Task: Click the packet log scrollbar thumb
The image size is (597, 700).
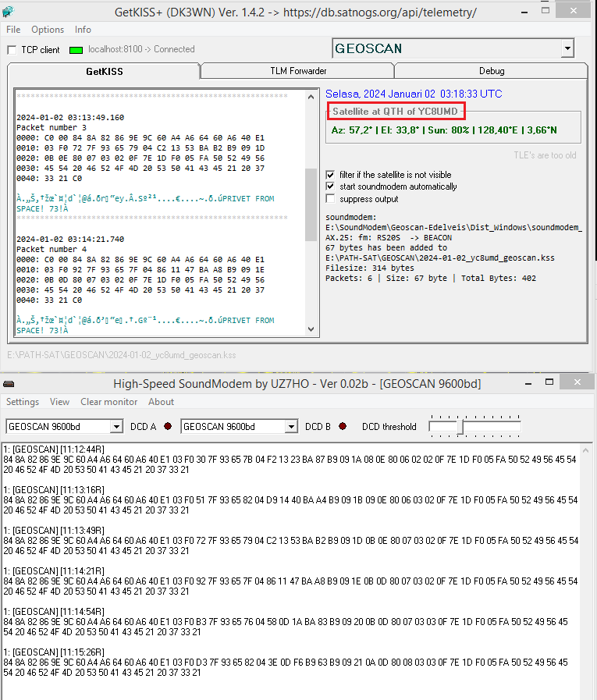Action: coord(311,204)
